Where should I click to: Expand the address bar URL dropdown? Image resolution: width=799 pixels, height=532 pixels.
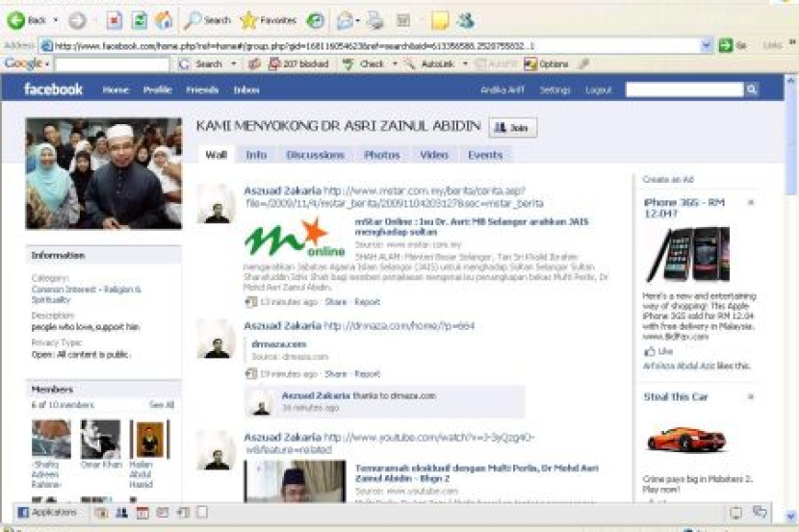tap(707, 45)
